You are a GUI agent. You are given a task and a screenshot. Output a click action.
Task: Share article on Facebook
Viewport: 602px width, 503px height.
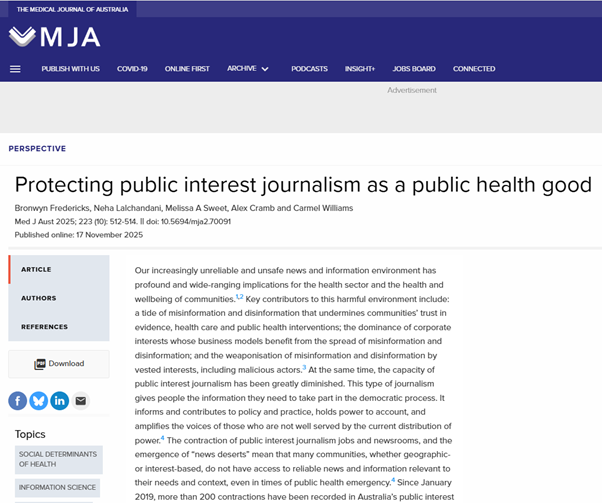point(18,401)
